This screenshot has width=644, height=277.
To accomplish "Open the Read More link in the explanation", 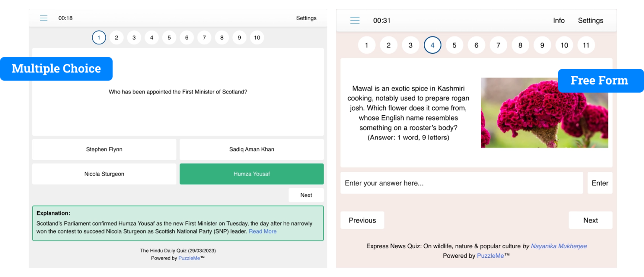I will click(262, 231).
